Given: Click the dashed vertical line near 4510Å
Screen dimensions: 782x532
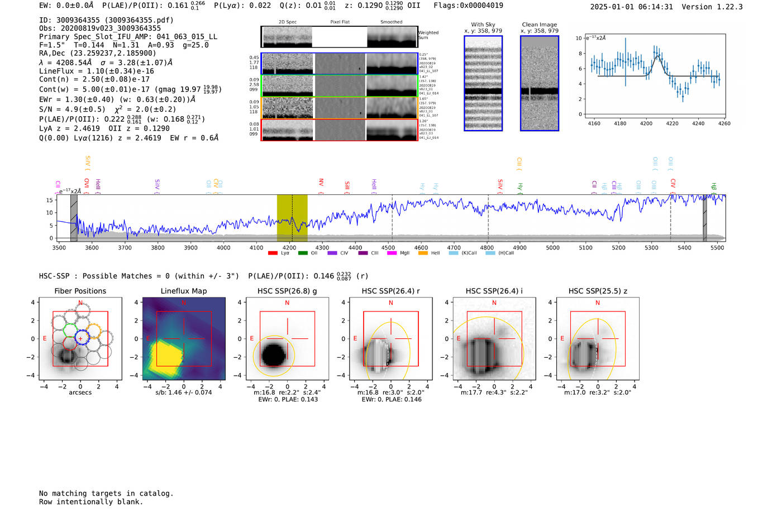Looking at the screenshot, I should pyautogui.click(x=392, y=218).
